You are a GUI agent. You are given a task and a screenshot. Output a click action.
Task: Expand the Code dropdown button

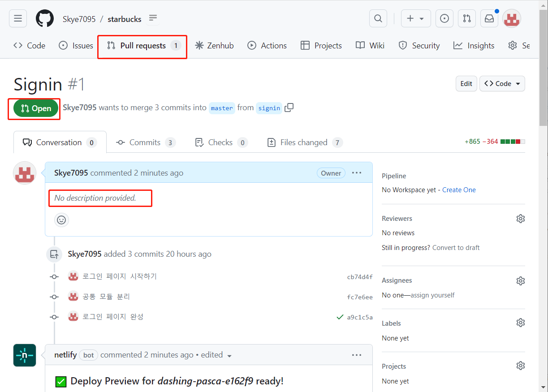(x=502, y=84)
